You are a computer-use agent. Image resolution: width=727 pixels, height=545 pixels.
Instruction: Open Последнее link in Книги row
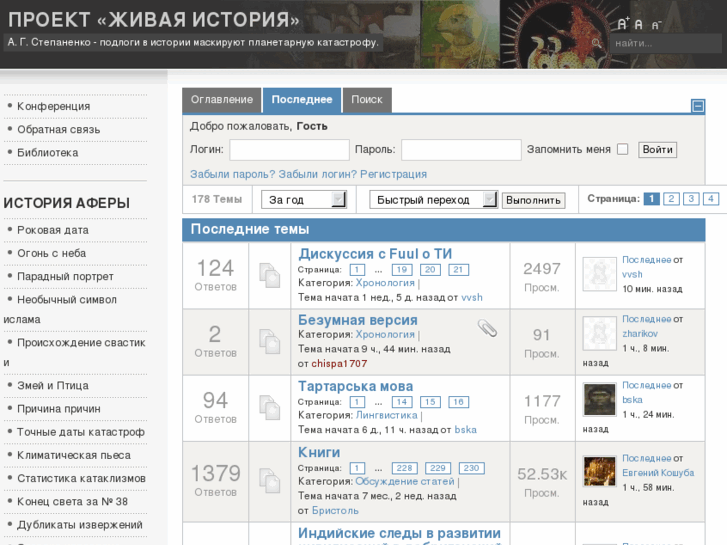646,458
